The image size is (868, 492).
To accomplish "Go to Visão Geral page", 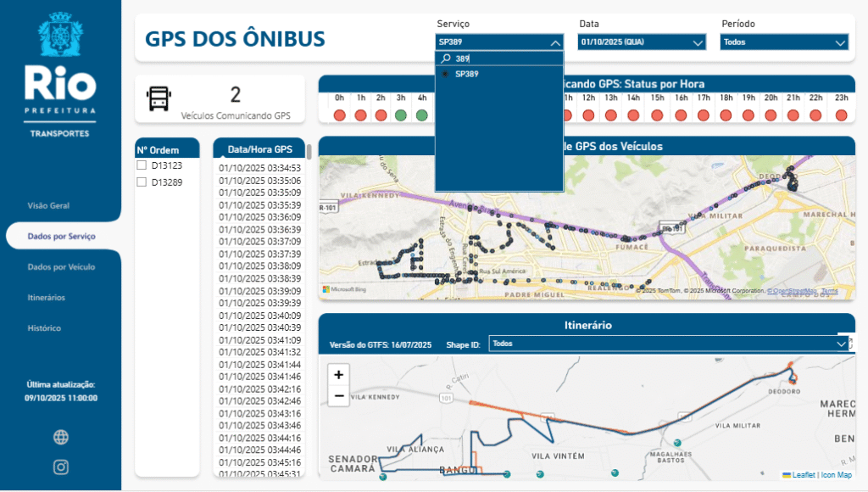I will [x=48, y=205].
